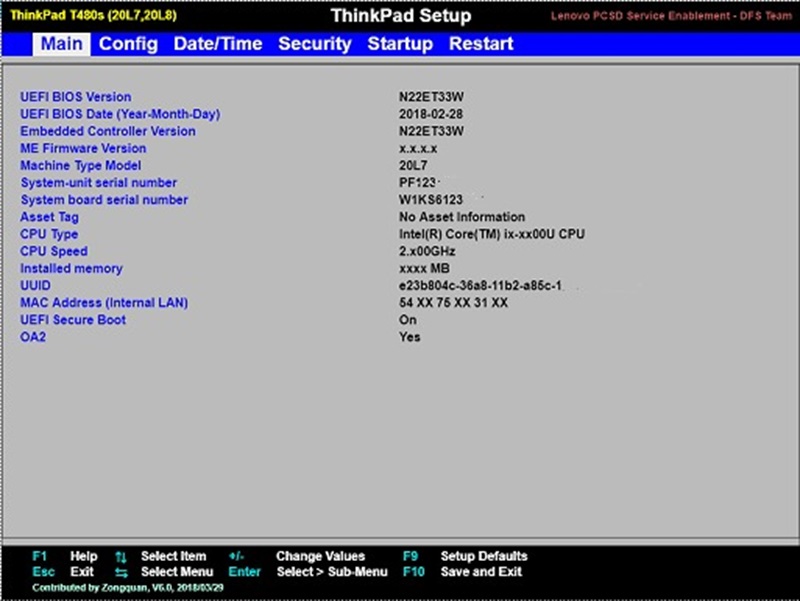This screenshot has width=800, height=601.
Task: Click the MAC Address (Internal LAN) label
Action: (104, 303)
